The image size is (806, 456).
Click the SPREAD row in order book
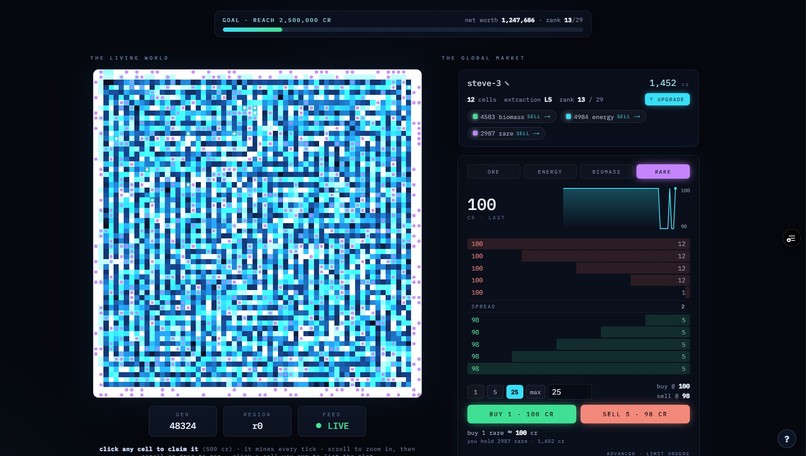578,306
